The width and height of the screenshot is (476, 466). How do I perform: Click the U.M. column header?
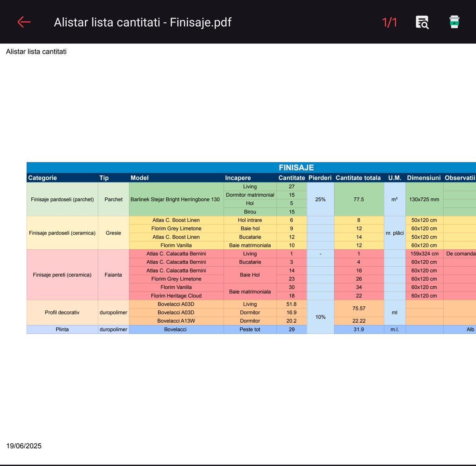click(394, 178)
